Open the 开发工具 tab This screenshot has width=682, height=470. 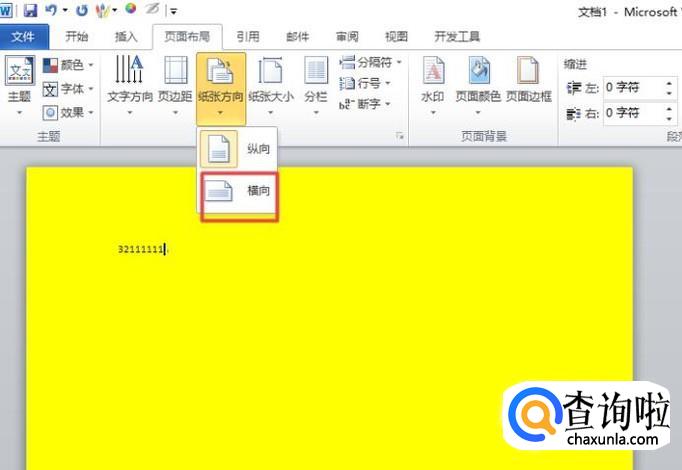pyautogui.click(x=457, y=37)
